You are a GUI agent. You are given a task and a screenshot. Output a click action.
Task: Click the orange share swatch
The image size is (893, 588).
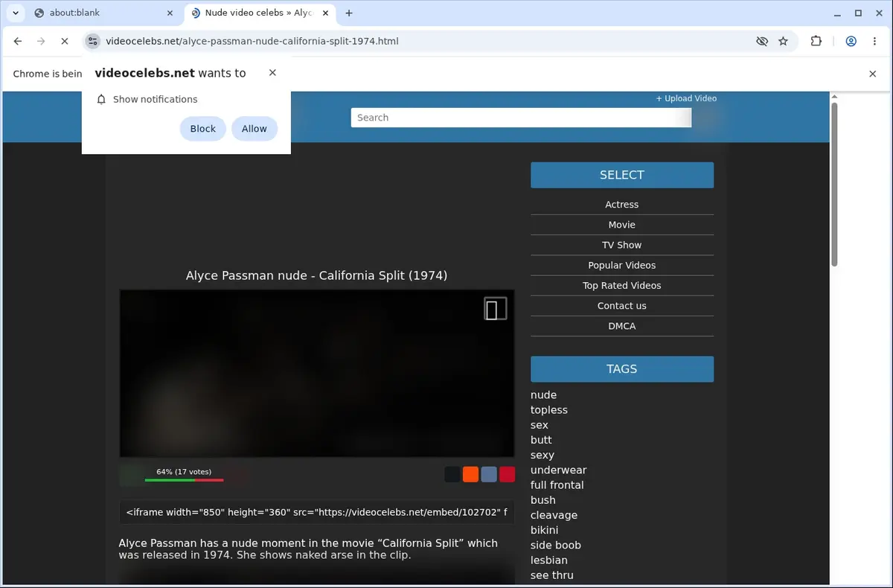470,474
